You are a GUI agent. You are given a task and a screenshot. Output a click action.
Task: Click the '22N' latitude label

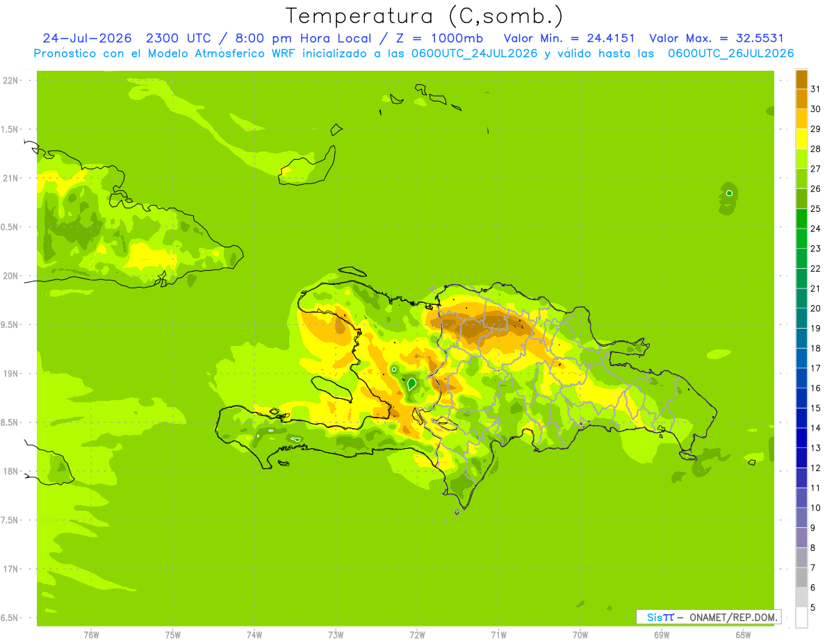[x=11, y=81]
